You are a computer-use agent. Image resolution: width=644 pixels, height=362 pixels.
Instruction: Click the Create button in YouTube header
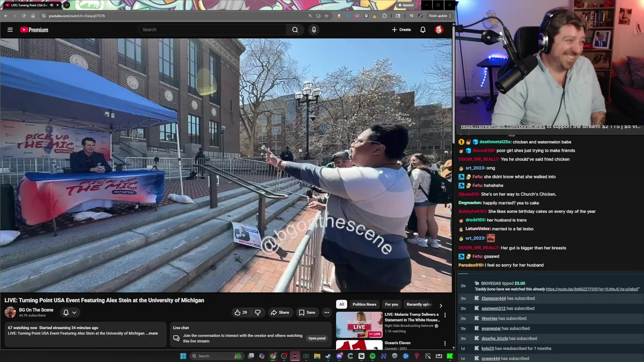(x=401, y=30)
